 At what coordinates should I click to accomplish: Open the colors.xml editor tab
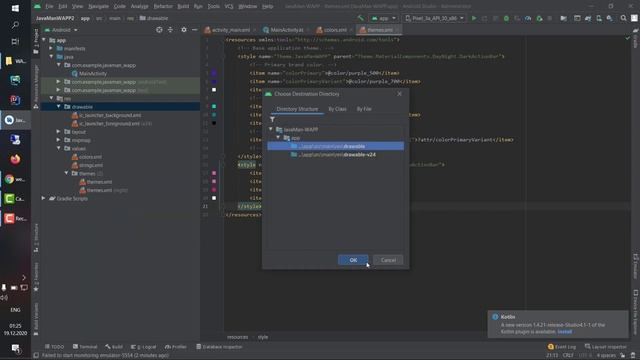335,30
